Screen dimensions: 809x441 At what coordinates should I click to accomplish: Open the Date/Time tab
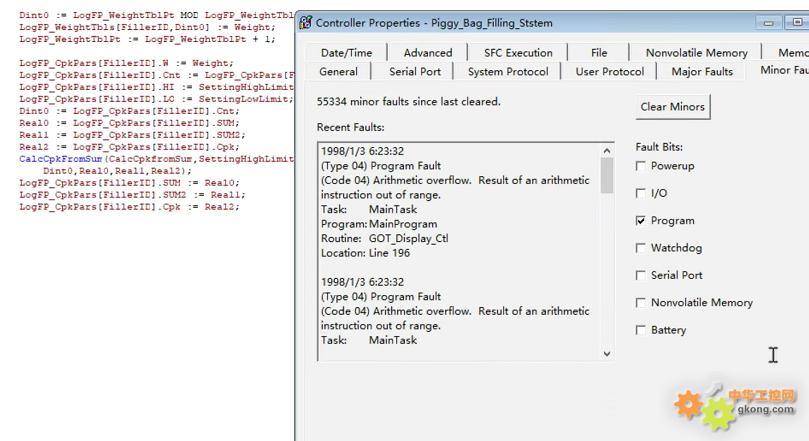click(346, 53)
